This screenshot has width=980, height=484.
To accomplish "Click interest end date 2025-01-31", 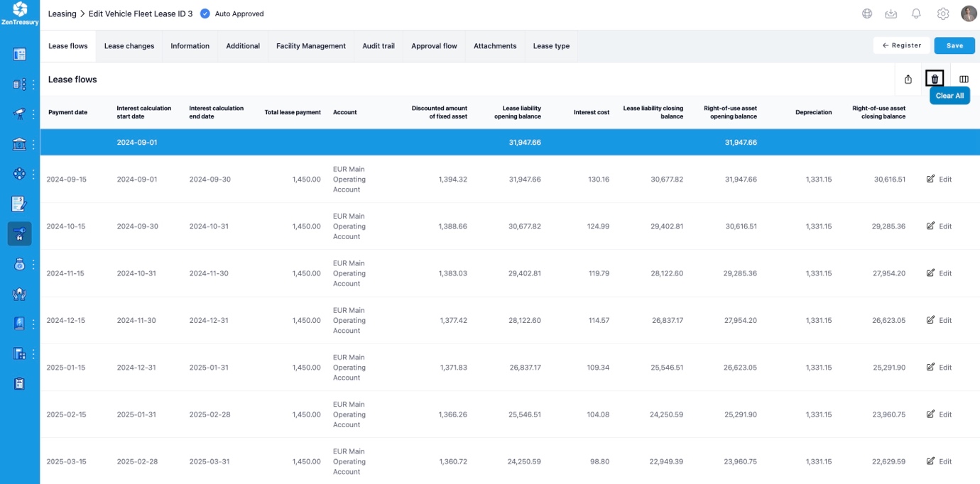I will (210, 367).
